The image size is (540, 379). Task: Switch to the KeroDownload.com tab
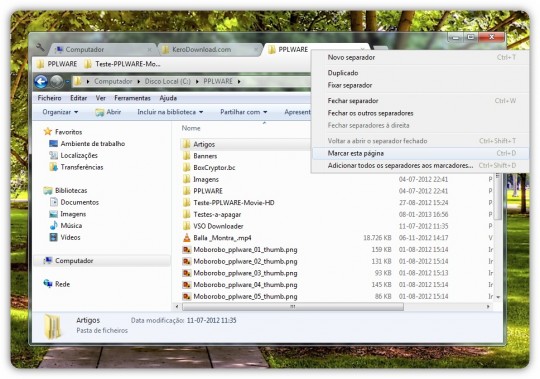[210, 50]
